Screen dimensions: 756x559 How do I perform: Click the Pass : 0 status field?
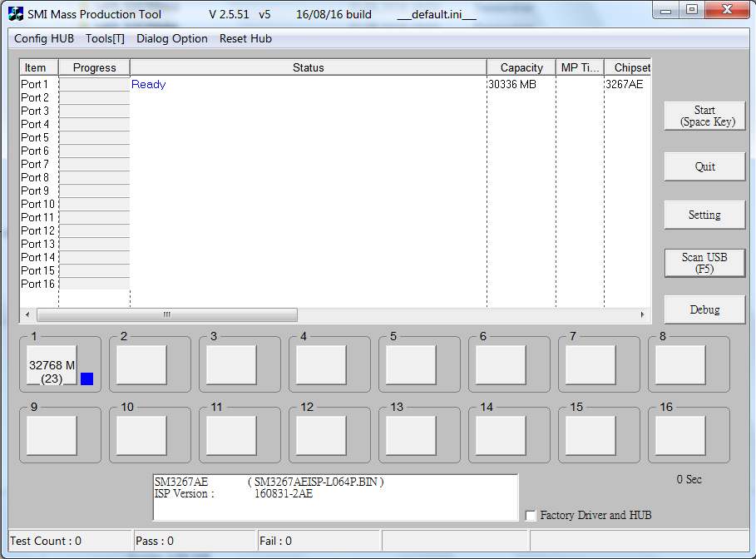(x=195, y=542)
